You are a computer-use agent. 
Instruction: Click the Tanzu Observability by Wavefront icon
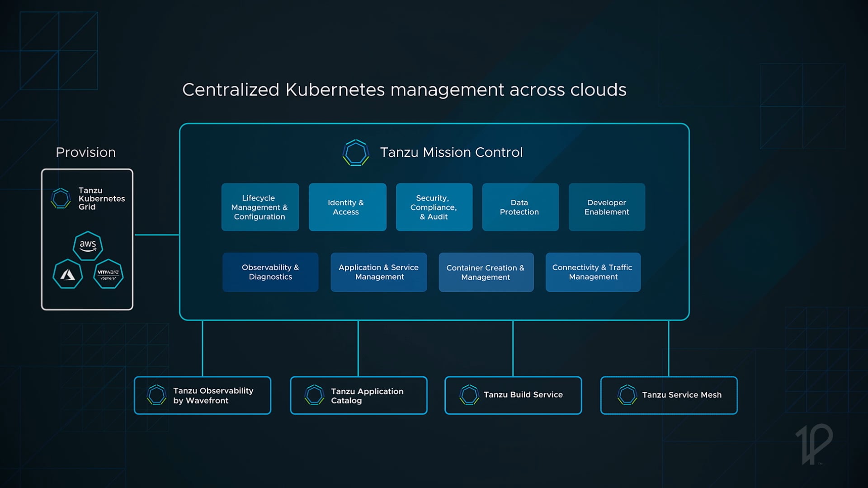pos(157,395)
